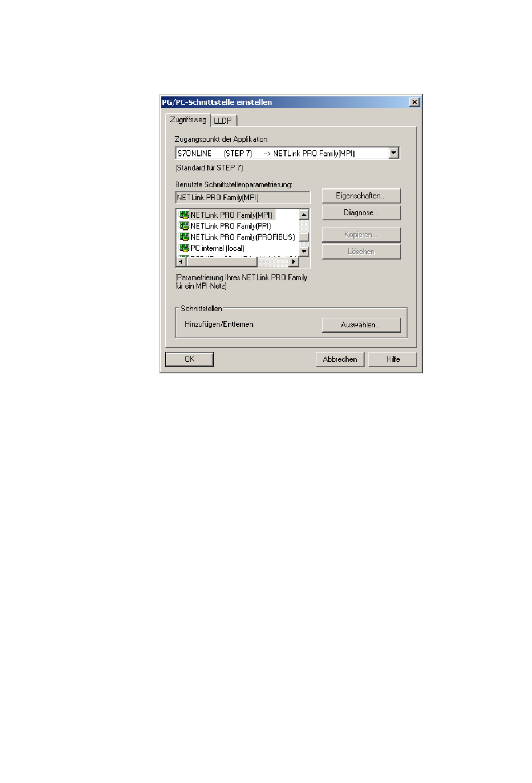
Task: Click the Diagnose... button
Action: click(361, 212)
